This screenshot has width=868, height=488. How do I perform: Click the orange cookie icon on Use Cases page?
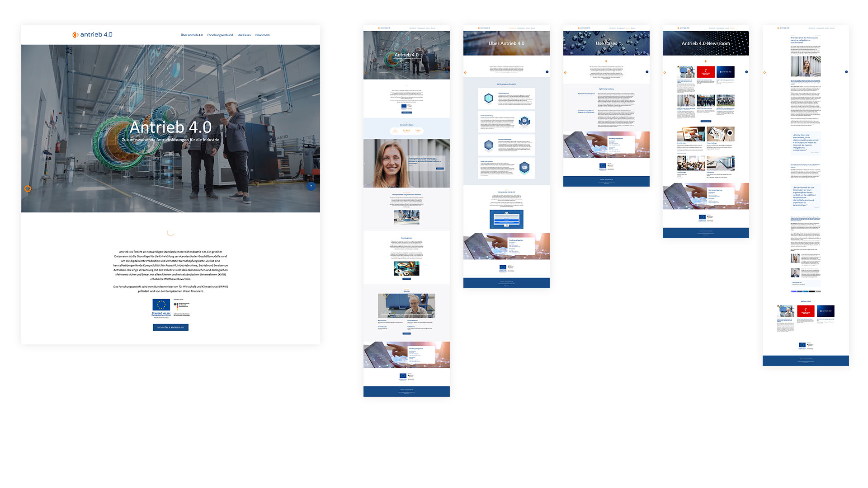click(x=565, y=72)
